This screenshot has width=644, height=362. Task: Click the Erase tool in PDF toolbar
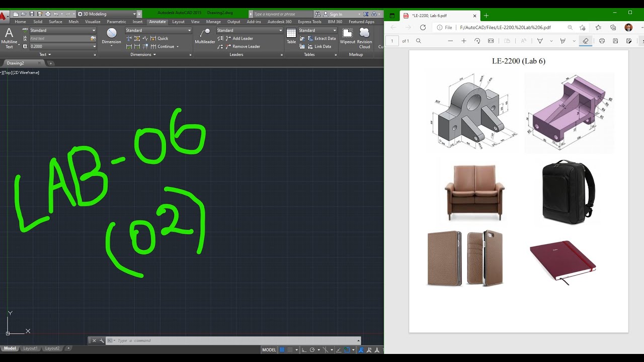(585, 41)
